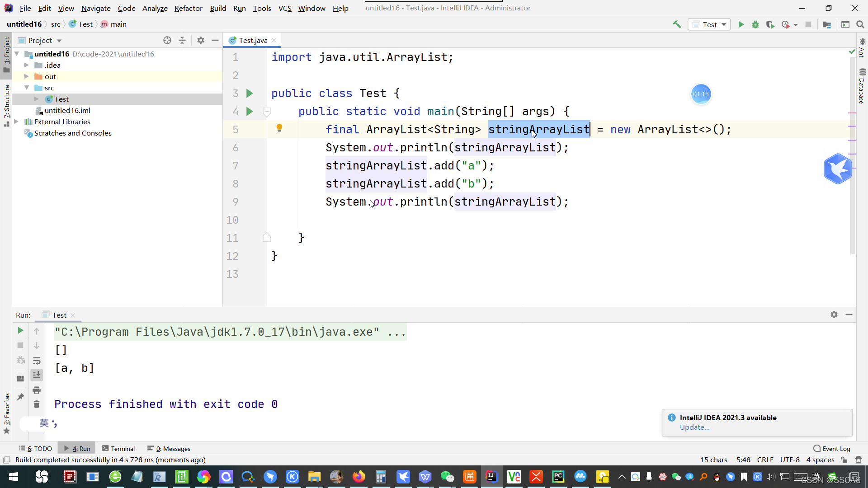Click Search Everywhere magnifier icon
This screenshot has width=868, height=488.
pos(860,24)
